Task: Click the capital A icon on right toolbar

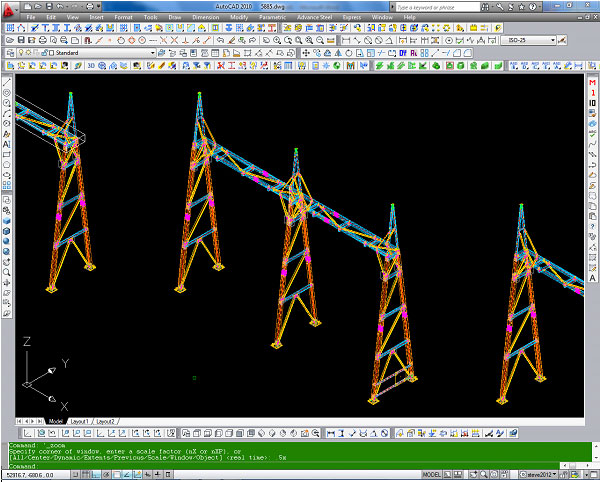Action: 593,278
